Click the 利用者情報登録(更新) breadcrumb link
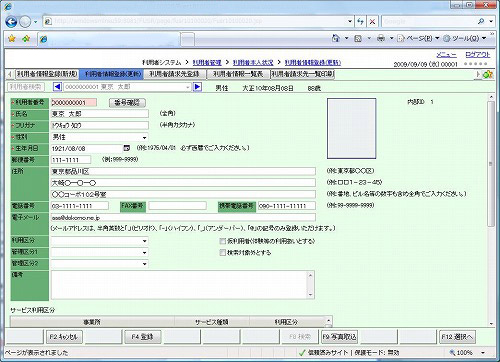 (313, 62)
